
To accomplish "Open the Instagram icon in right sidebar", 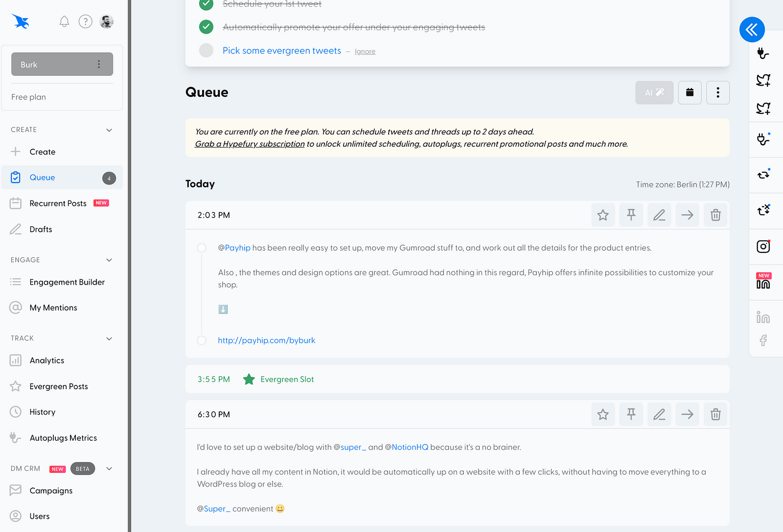I will pyautogui.click(x=763, y=246).
